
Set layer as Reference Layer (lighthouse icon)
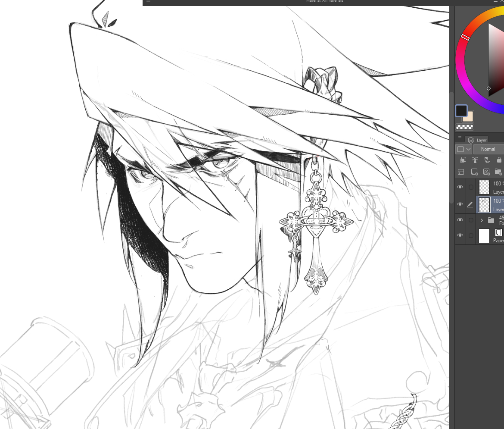(475, 160)
